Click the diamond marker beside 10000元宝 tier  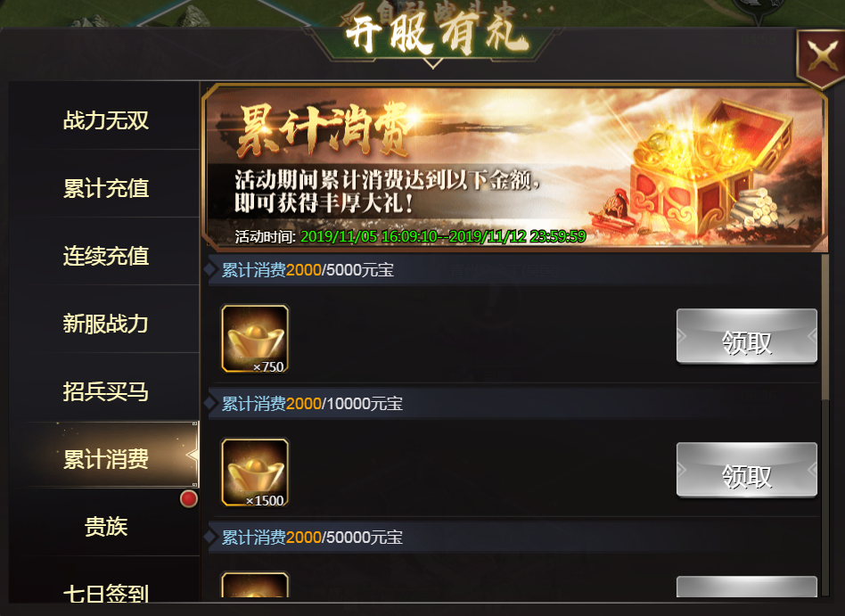pos(210,403)
